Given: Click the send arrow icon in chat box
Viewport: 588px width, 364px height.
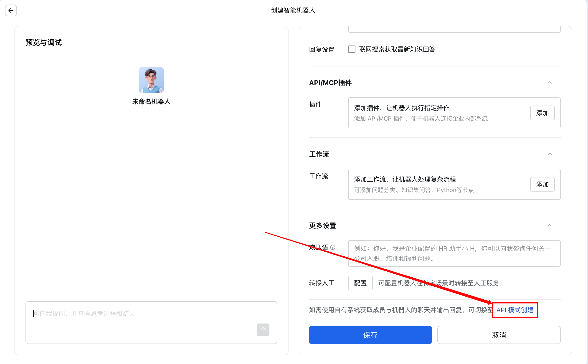Looking at the screenshot, I should pos(263,330).
